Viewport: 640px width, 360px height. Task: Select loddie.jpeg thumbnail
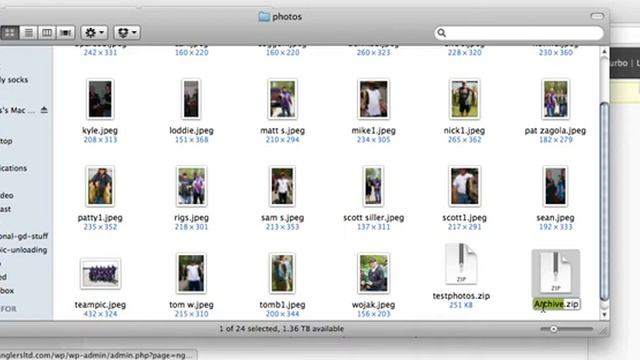tap(191, 99)
